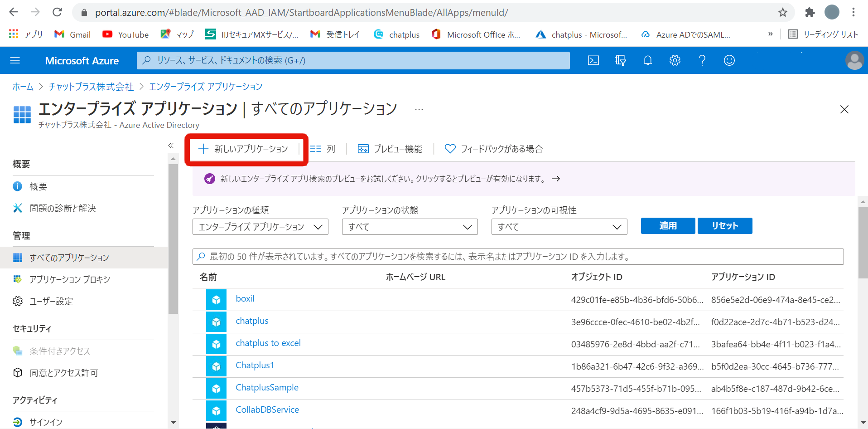Open the Gmail bookmark

click(x=72, y=34)
